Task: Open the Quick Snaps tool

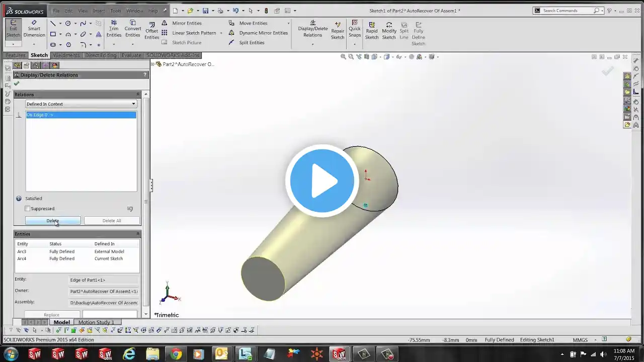Action: pos(355,29)
